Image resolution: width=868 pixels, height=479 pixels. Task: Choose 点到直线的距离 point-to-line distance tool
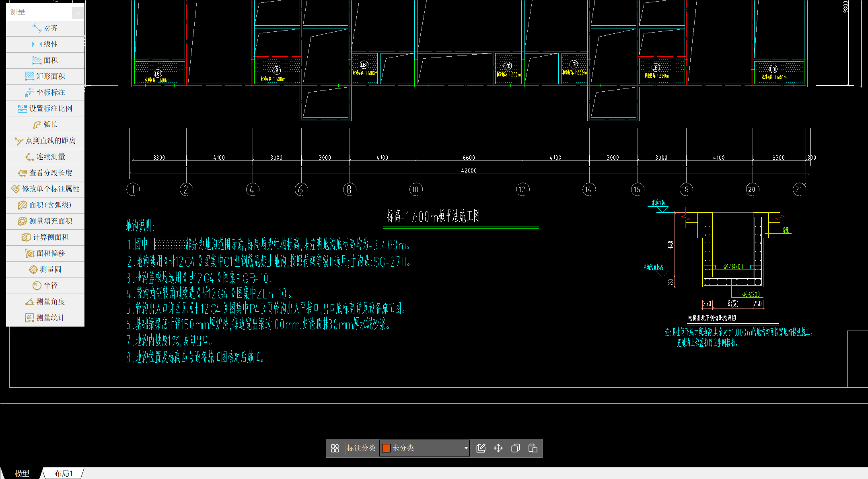(45, 141)
